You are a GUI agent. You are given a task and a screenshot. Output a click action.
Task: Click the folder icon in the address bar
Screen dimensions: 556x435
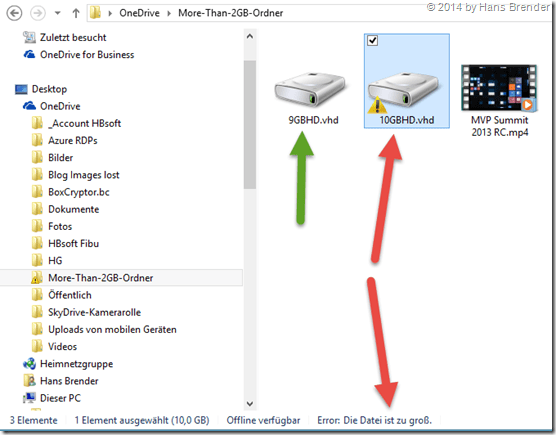95,13
